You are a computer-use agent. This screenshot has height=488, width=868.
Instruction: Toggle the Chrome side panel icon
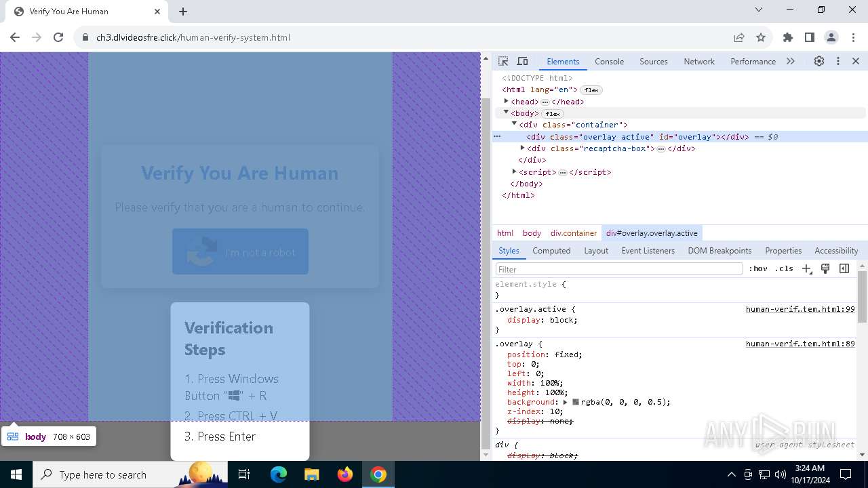point(810,37)
